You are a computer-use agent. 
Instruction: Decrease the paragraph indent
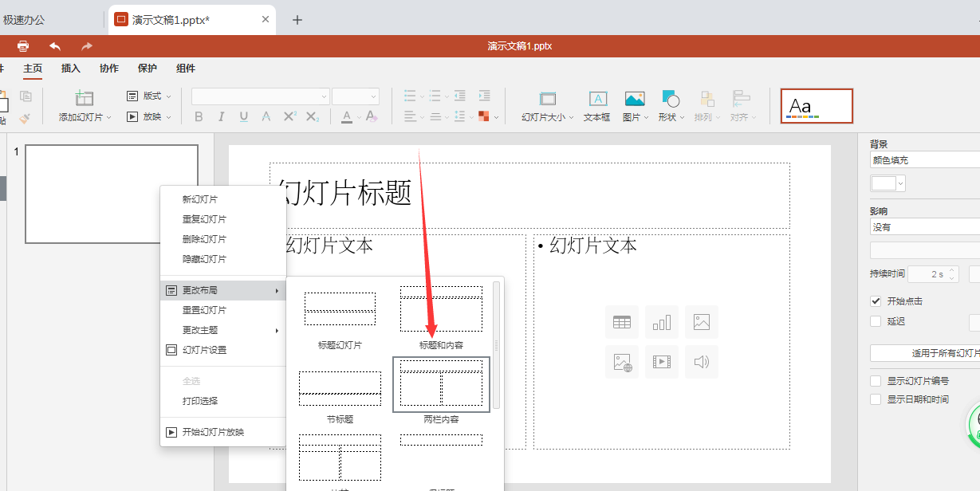460,96
